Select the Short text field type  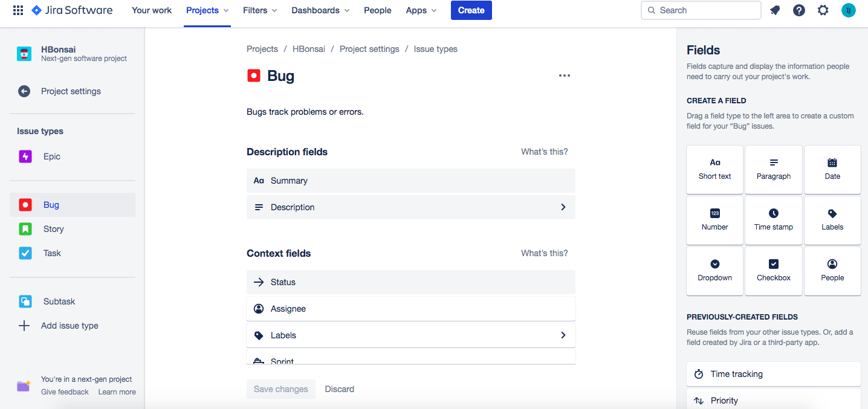(714, 169)
